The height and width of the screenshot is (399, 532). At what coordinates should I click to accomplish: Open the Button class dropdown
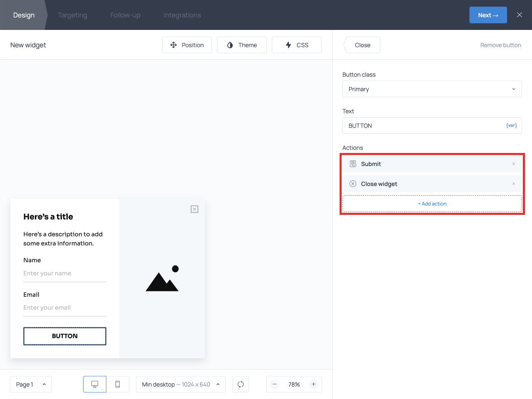(x=432, y=89)
